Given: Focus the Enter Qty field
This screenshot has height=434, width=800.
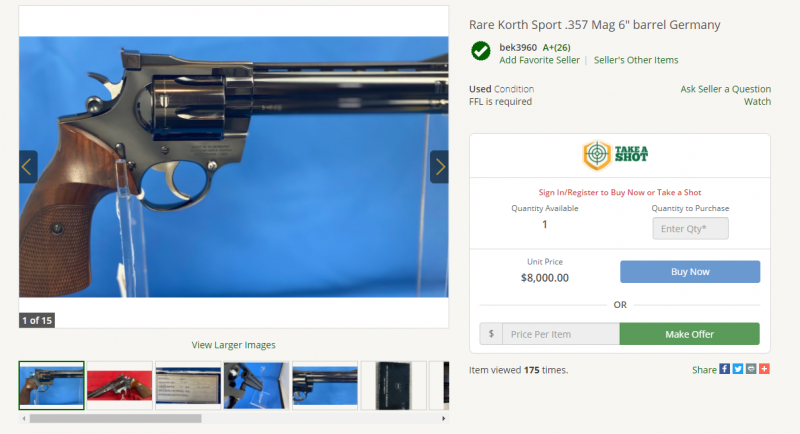Looking at the screenshot, I should (x=690, y=228).
